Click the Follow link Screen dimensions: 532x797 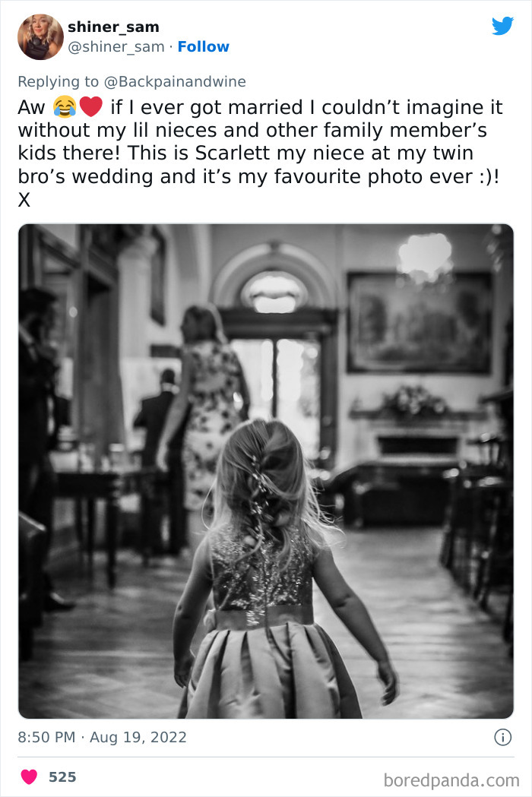coord(204,47)
